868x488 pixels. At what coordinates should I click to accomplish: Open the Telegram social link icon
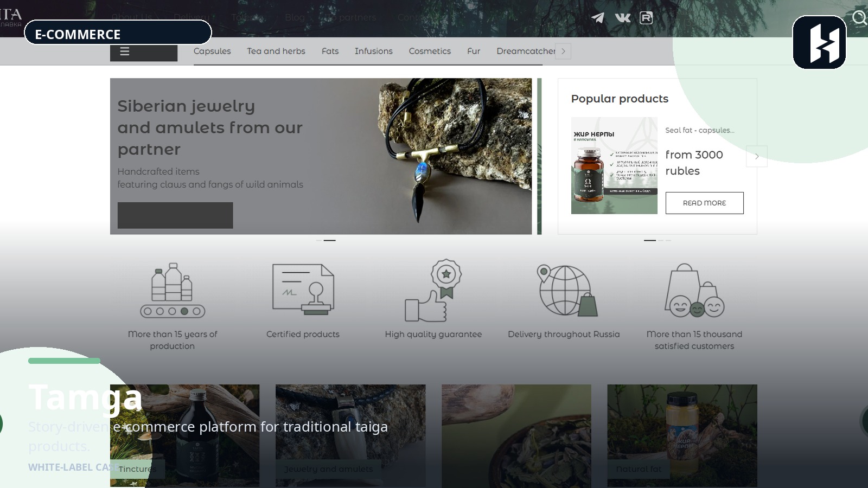[597, 18]
